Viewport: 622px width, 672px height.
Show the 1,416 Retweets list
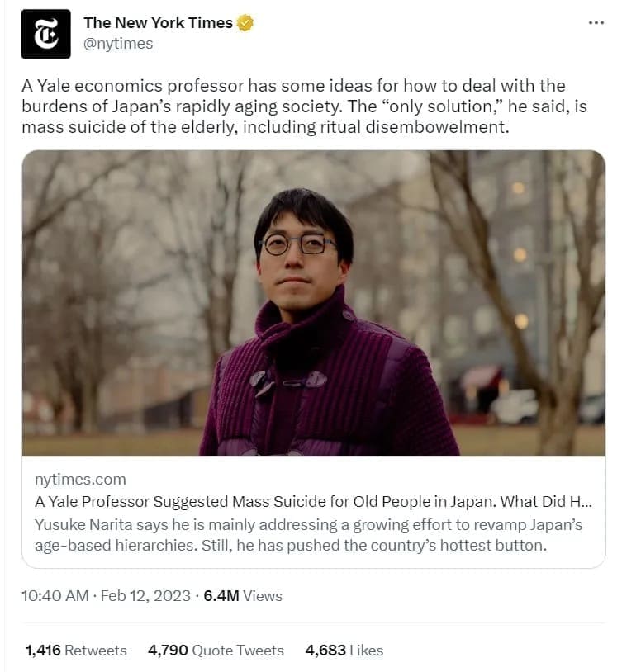(76, 651)
